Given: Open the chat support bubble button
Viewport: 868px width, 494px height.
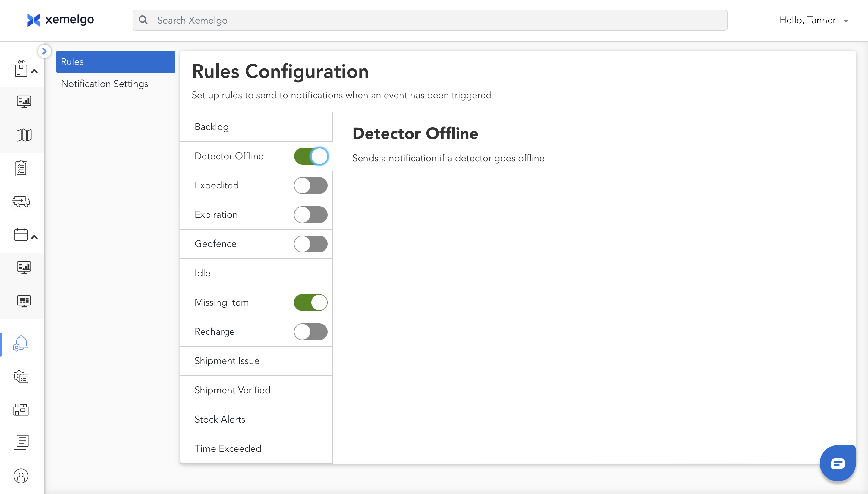Looking at the screenshot, I should [x=838, y=463].
